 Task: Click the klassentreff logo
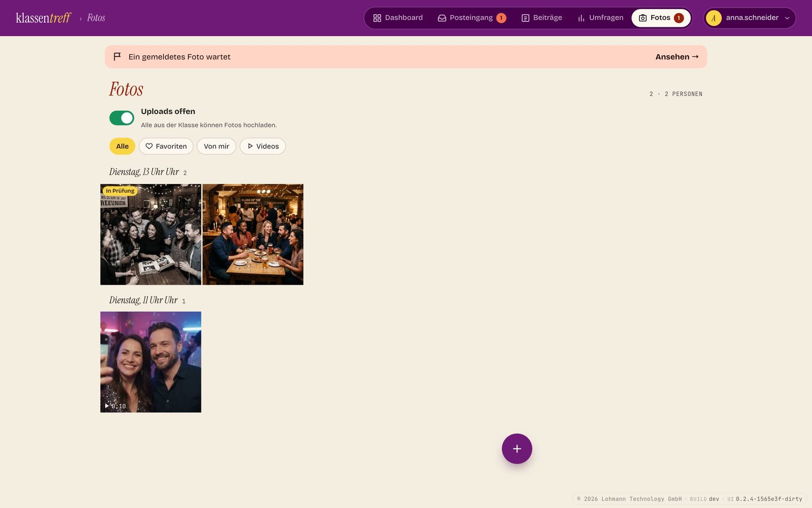pyautogui.click(x=44, y=18)
